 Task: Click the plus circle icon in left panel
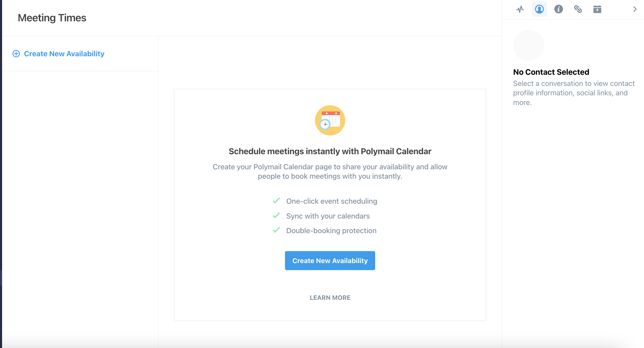click(16, 54)
